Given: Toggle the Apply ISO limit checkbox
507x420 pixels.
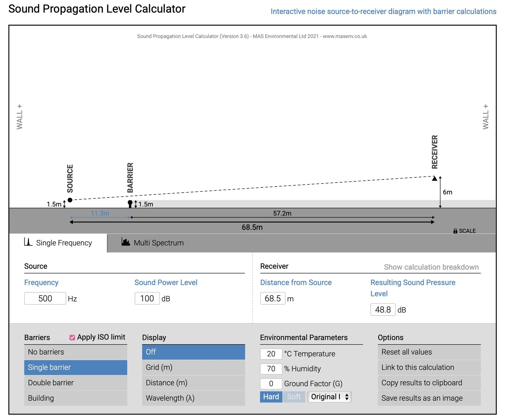Looking at the screenshot, I should coord(72,338).
